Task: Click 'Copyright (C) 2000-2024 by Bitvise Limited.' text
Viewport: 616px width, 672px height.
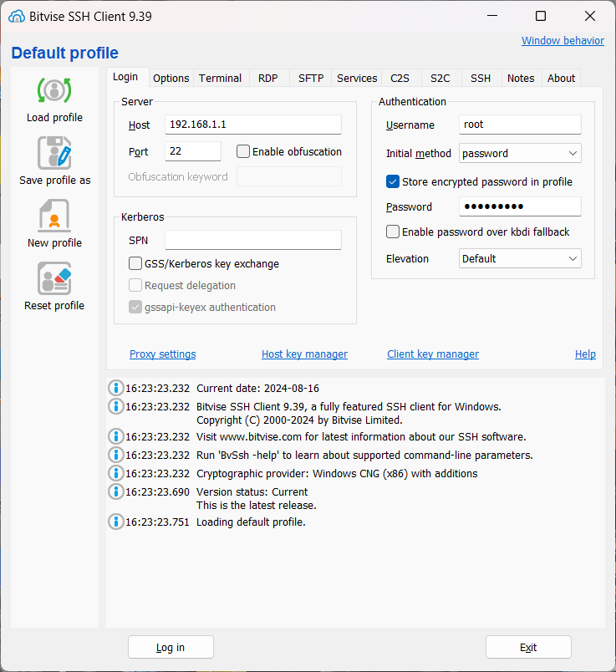Action: coord(299,420)
